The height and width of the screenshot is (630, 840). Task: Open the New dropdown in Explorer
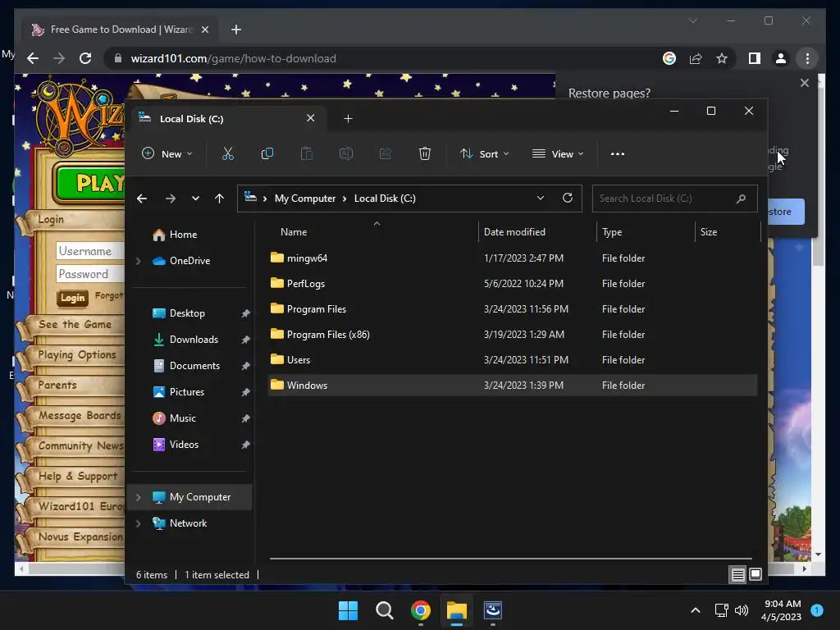[x=167, y=153]
